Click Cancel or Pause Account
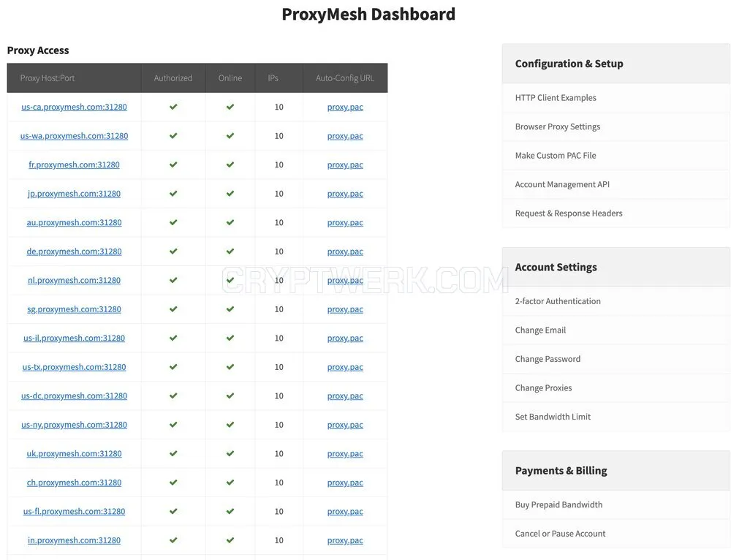Image resolution: width=731 pixels, height=560 pixels. [x=561, y=534]
